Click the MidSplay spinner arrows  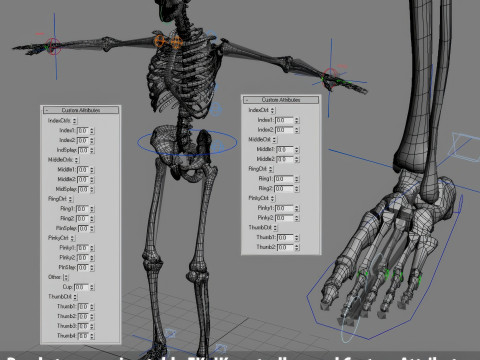pyautogui.click(x=92, y=189)
